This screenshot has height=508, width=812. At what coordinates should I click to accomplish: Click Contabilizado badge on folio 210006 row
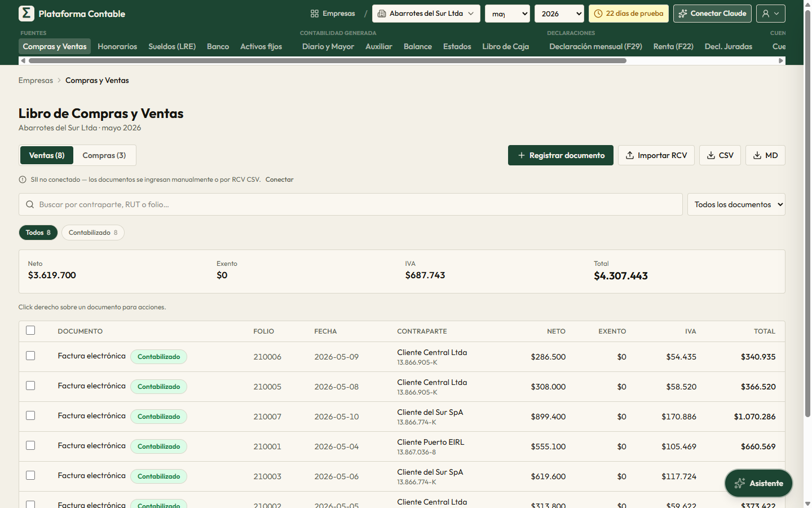[x=159, y=357]
